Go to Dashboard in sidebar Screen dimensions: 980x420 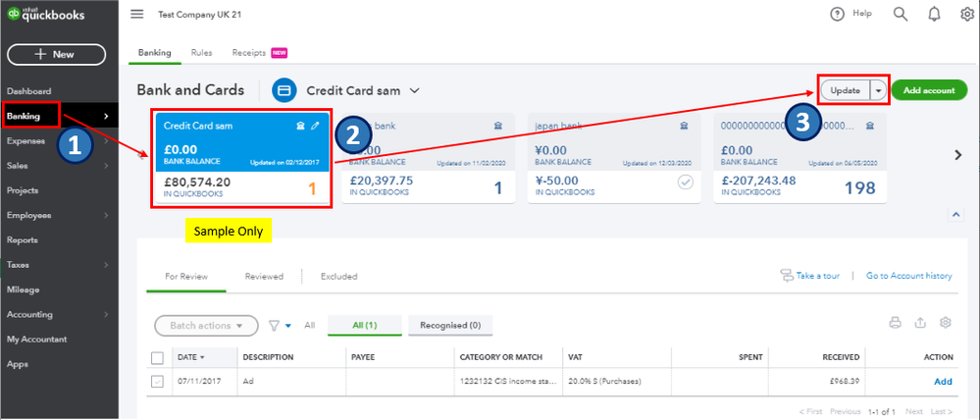[x=28, y=91]
